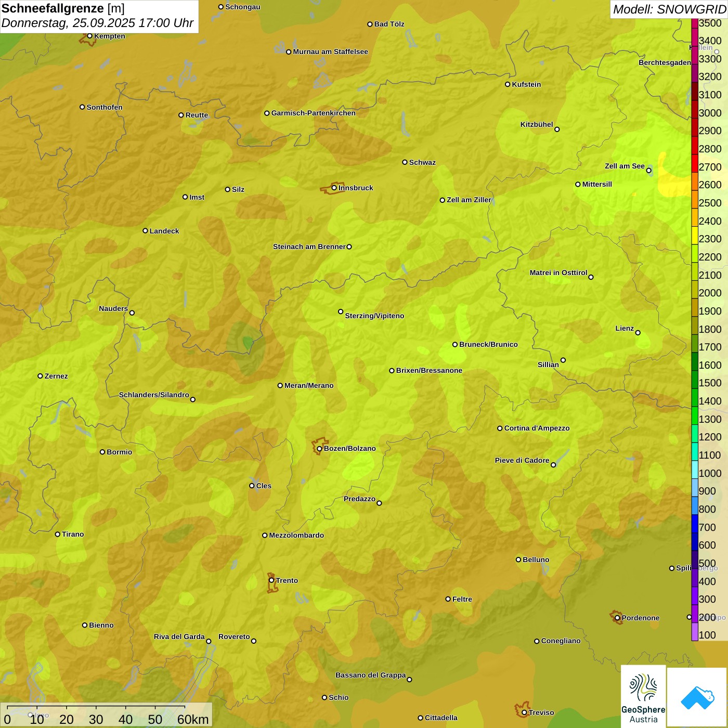Click the 3500 m legend color swatch

tap(695, 23)
